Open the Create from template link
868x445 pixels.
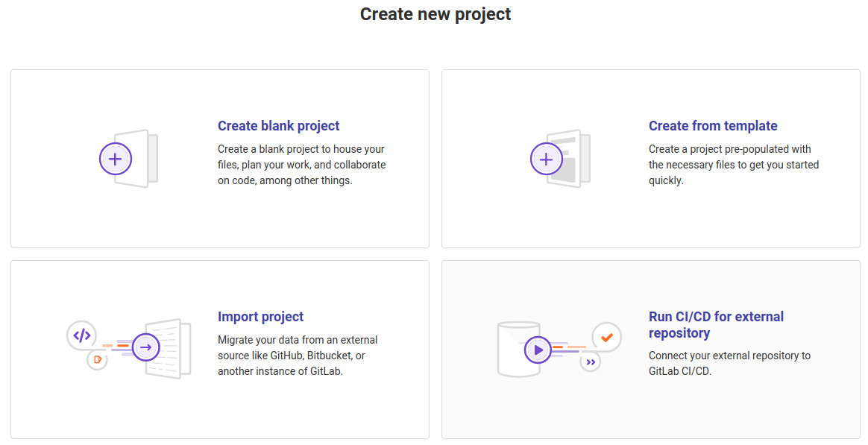point(713,126)
